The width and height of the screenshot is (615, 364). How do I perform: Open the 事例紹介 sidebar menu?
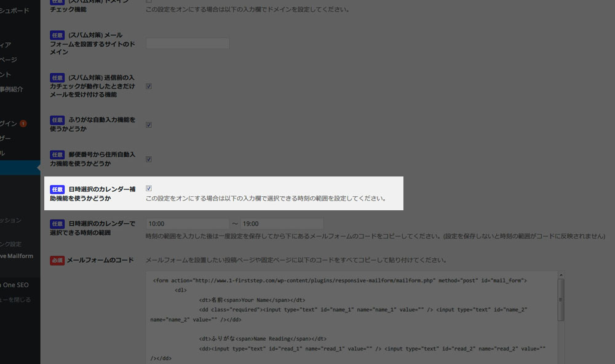(11, 89)
